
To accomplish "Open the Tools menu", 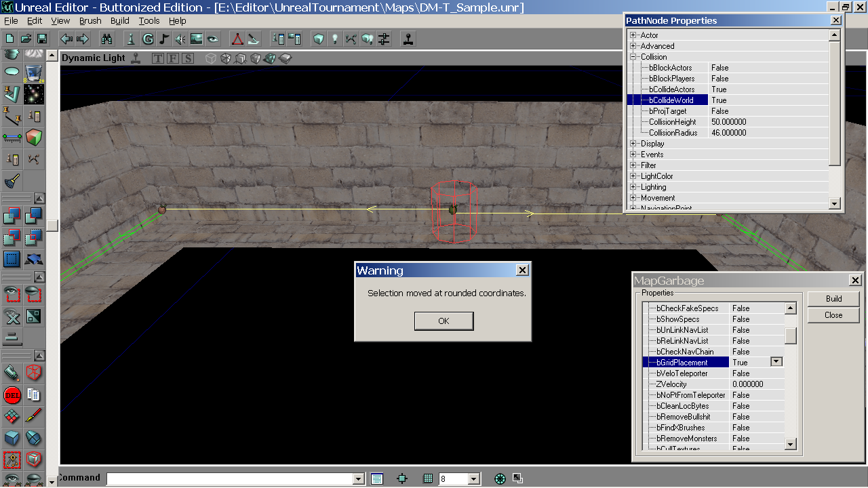I will pos(149,21).
